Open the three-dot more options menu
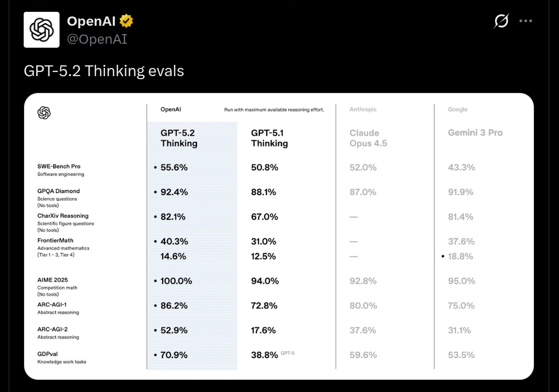The image size is (559, 392). coord(526,21)
